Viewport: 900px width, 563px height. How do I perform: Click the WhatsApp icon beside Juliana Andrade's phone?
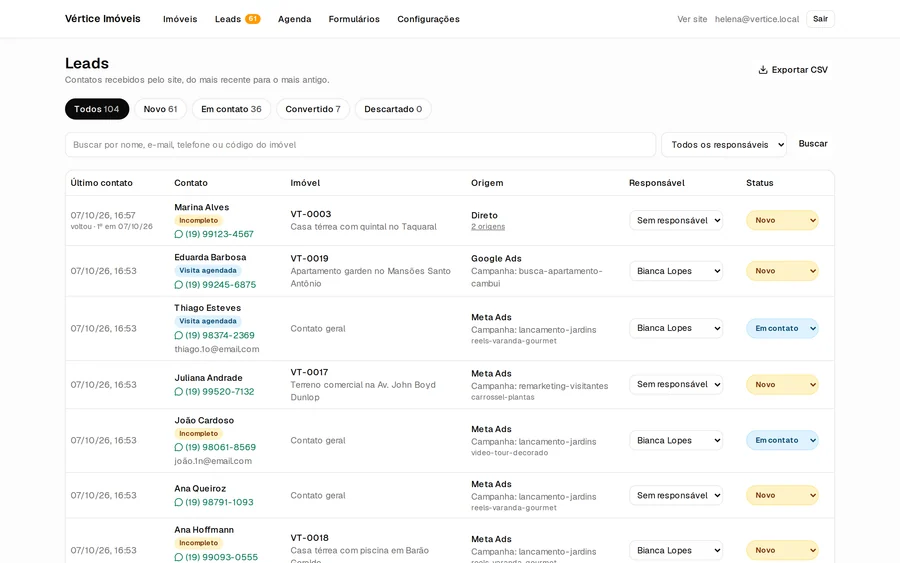point(179,391)
